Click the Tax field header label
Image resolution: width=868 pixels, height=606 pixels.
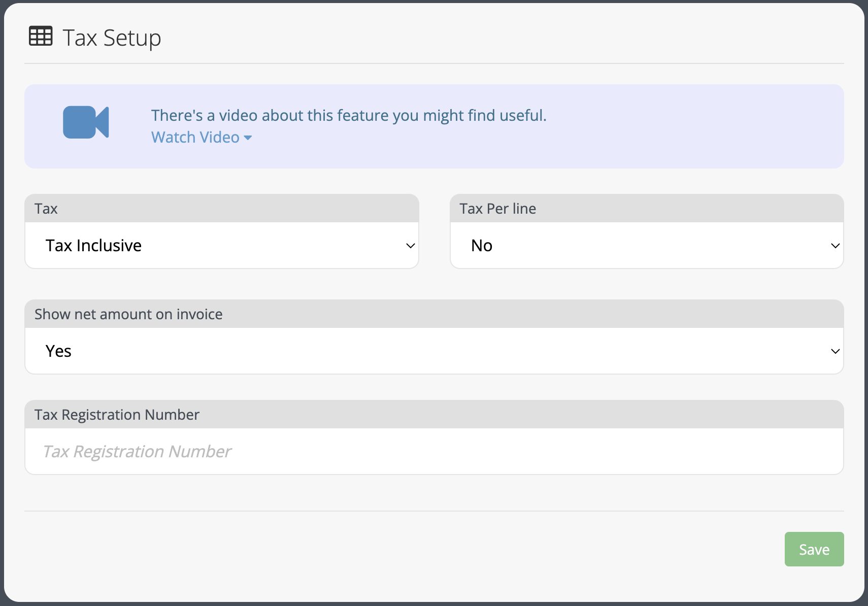point(46,209)
